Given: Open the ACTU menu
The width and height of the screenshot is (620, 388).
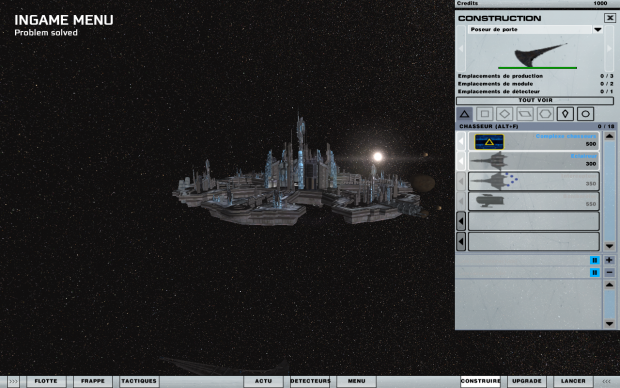Looking at the screenshot, I should [263, 381].
